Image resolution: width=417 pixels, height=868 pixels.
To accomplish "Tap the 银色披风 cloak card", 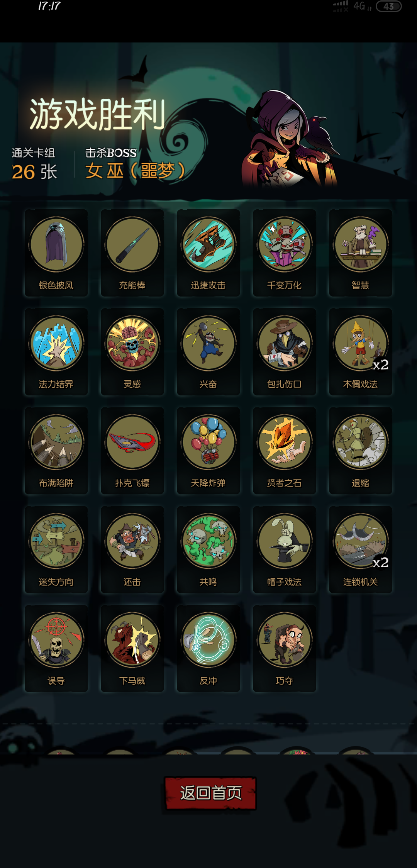I will click(56, 253).
